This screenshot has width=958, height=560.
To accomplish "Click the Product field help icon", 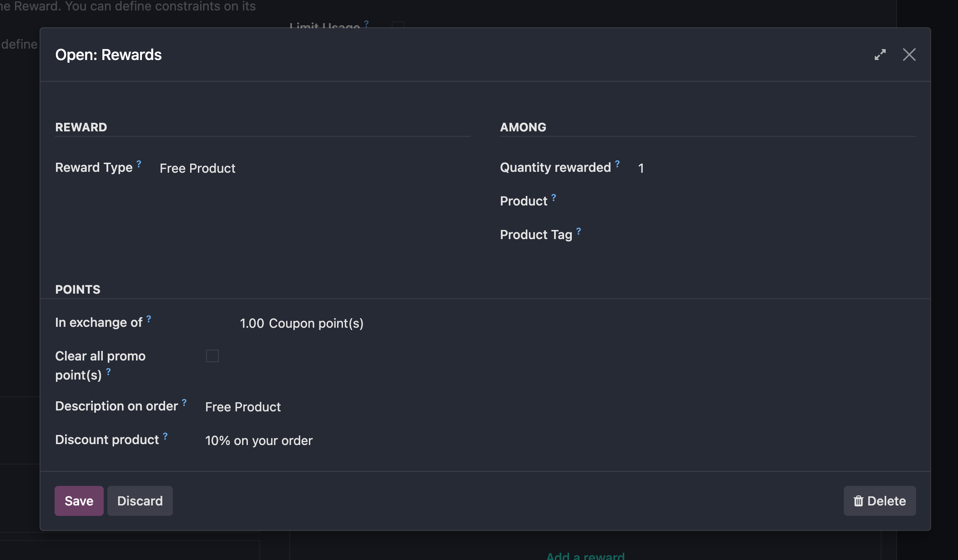I will (554, 197).
